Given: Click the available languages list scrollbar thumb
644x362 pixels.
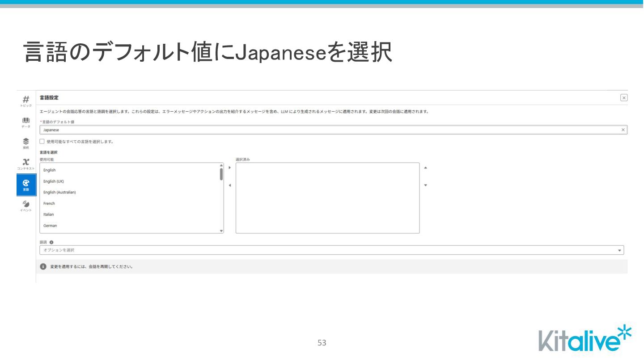Looking at the screenshot, I should [221, 174].
